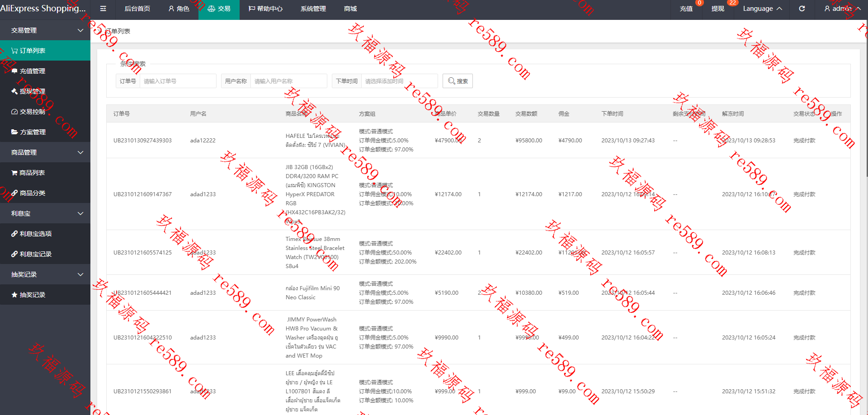This screenshot has height=415, width=868.
Task: Click order number UB2310121609147367
Action: coord(142,194)
